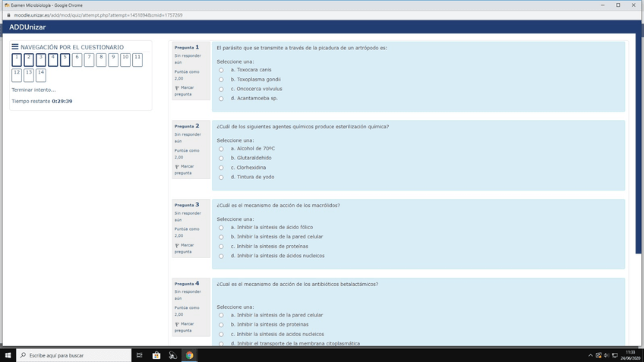The height and width of the screenshot is (362, 644).
Task: Open the taskbar app next to Store
Action: point(173,355)
